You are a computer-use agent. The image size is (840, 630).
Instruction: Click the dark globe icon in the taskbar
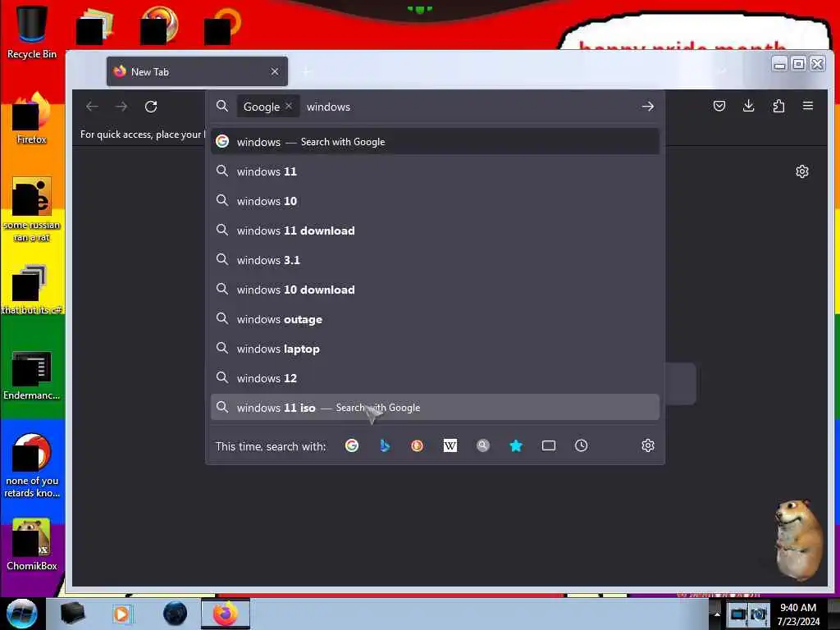(176, 614)
